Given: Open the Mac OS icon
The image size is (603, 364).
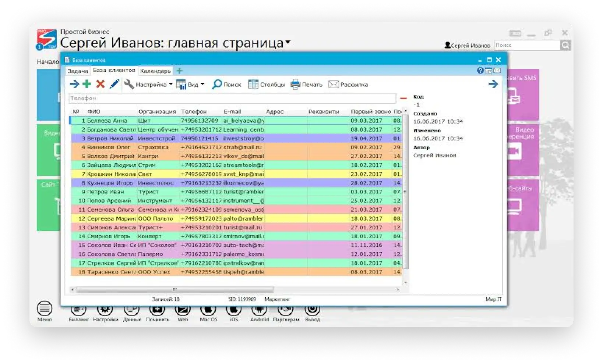Looking at the screenshot, I should [208, 311].
